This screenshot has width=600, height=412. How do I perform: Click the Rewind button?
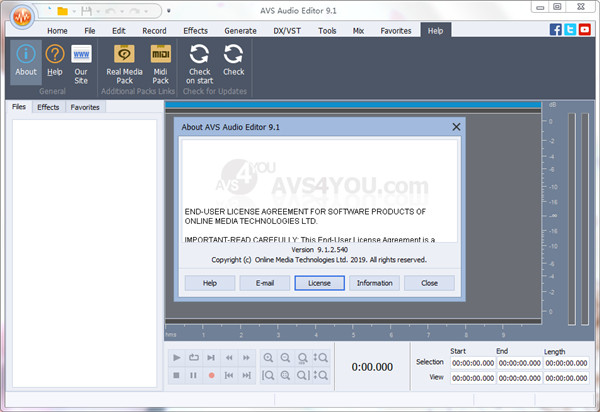(229, 358)
